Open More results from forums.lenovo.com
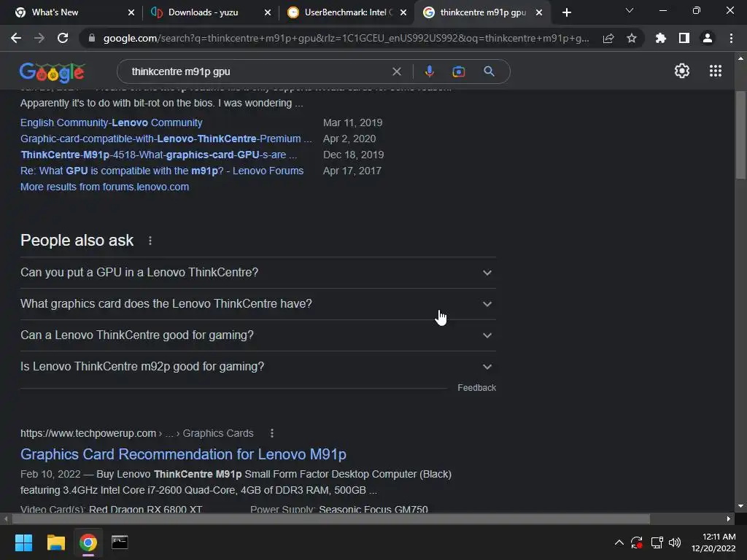 pyautogui.click(x=104, y=187)
